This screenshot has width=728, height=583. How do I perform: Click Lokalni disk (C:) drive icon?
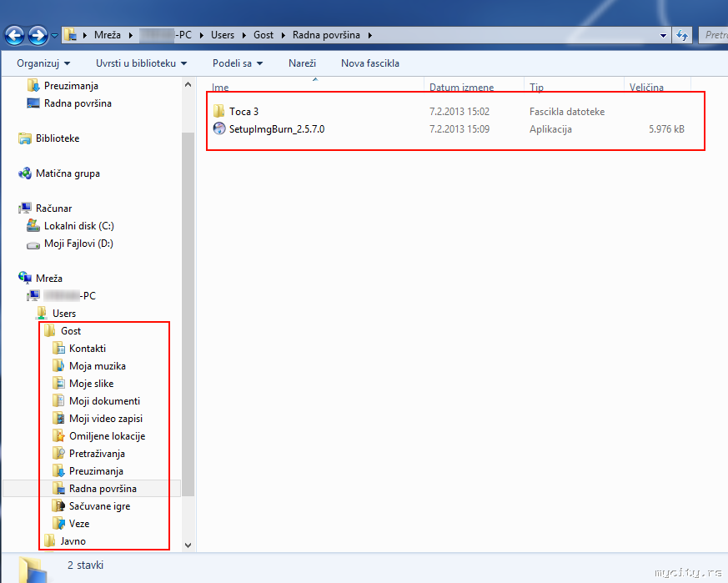pos(33,226)
